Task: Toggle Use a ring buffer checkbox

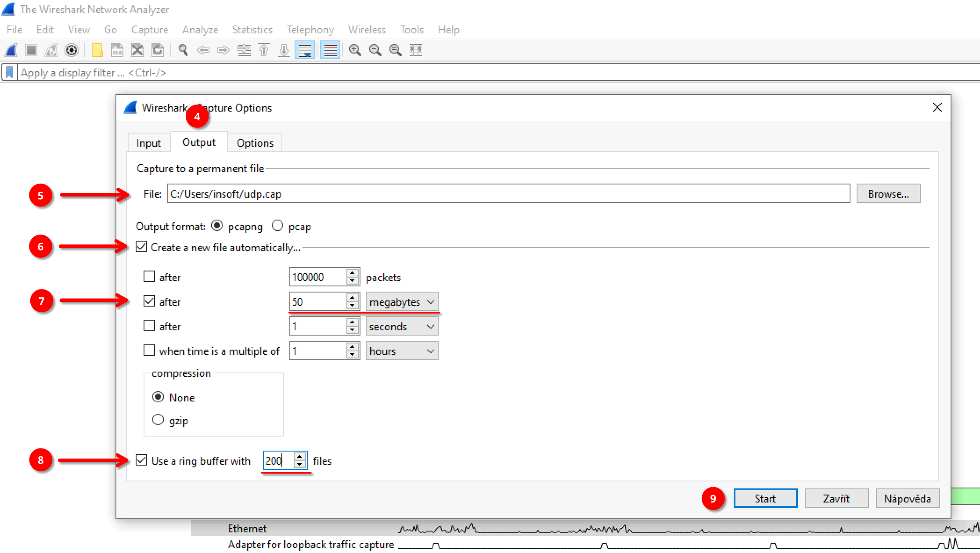Action: point(141,460)
